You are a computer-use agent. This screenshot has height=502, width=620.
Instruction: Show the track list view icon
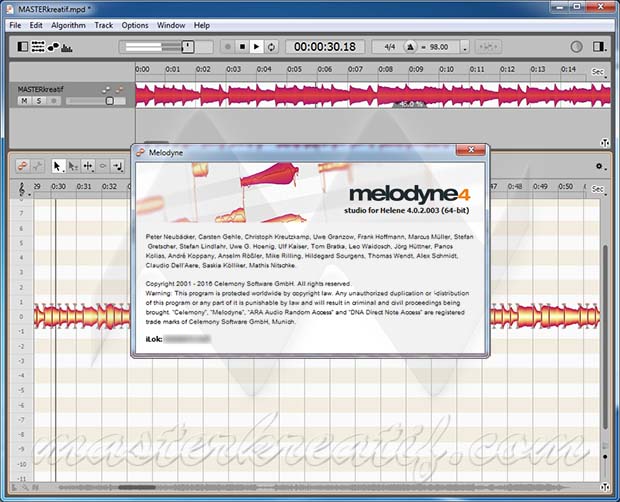(x=38, y=47)
